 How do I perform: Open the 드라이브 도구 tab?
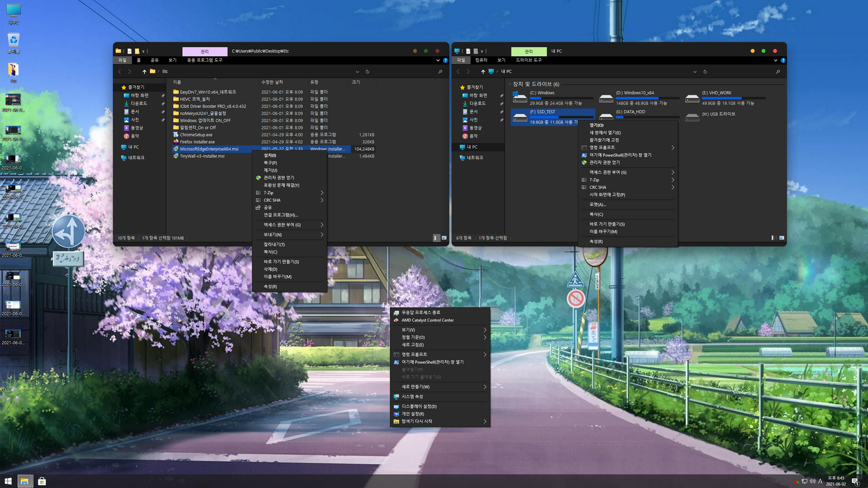click(529, 60)
